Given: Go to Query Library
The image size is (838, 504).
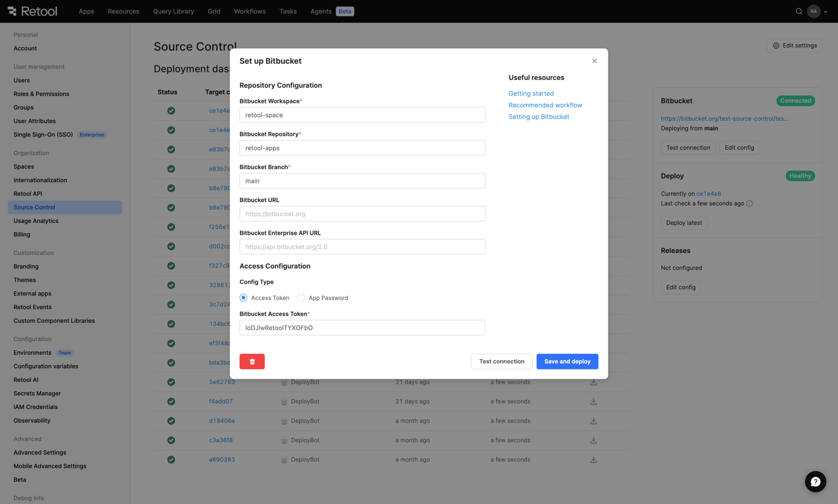Looking at the screenshot, I should [173, 11].
